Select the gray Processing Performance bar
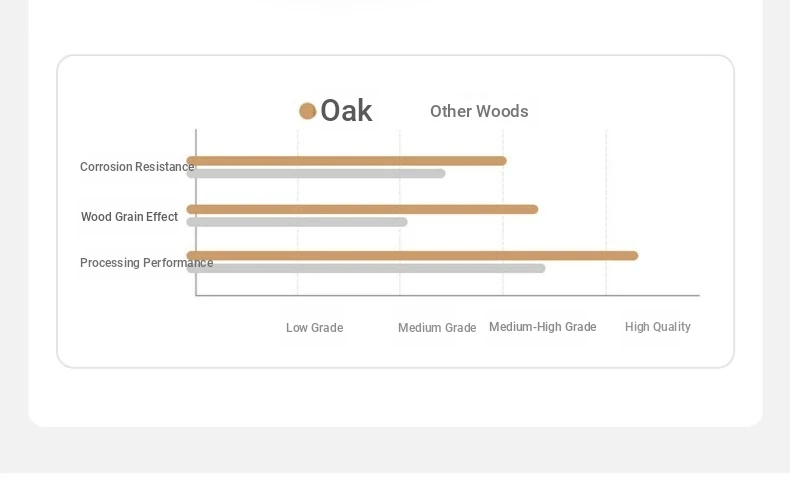This screenshot has width=790, height=493. tap(366, 268)
